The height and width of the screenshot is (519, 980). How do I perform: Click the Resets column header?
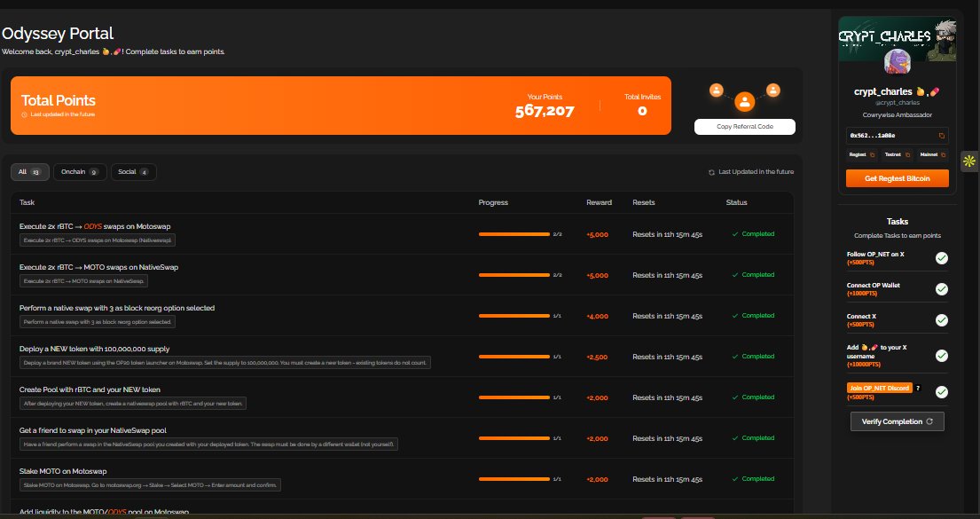[644, 202]
